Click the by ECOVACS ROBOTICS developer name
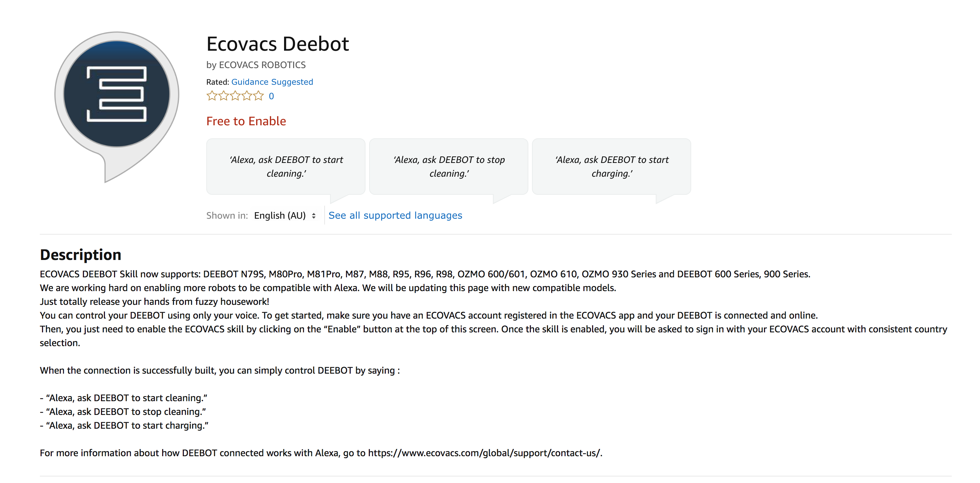This screenshot has width=980, height=483. click(256, 65)
